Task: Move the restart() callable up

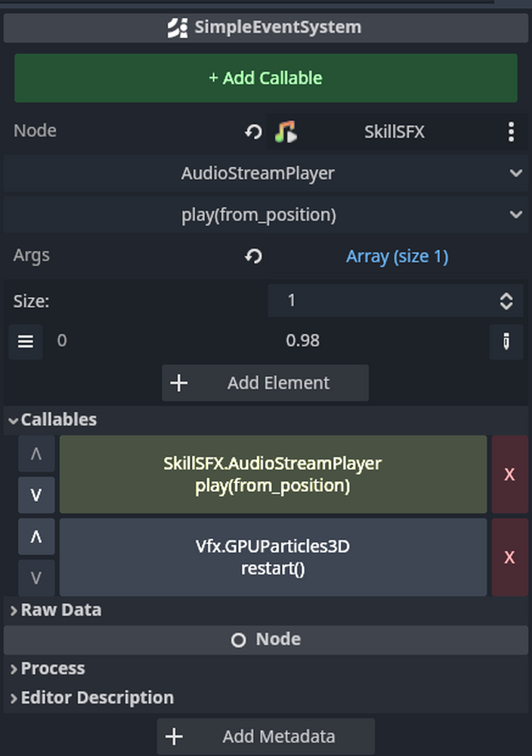Action: [x=36, y=536]
